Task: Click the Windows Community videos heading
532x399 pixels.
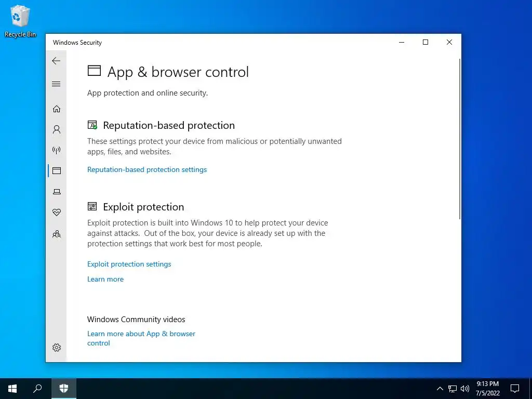Action: [x=136, y=320]
